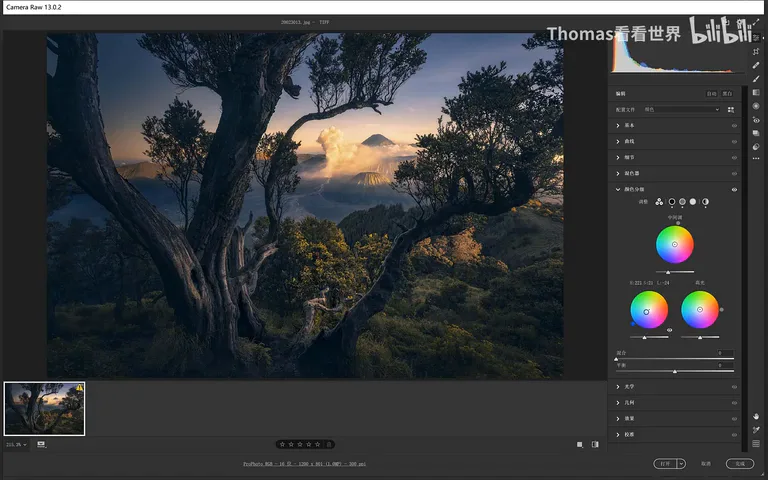Select the Hand tool
Image resolution: width=768 pixels, height=480 pixels.
[756, 416]
